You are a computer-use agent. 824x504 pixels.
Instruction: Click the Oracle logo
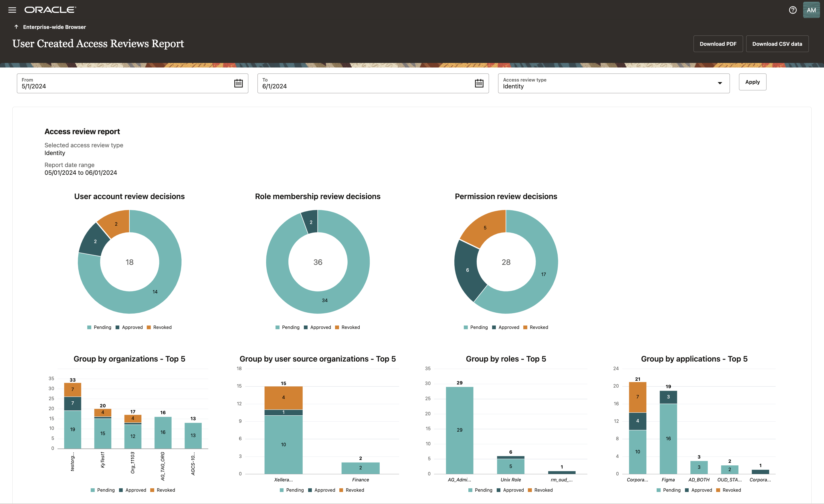[x=49, y=10]
